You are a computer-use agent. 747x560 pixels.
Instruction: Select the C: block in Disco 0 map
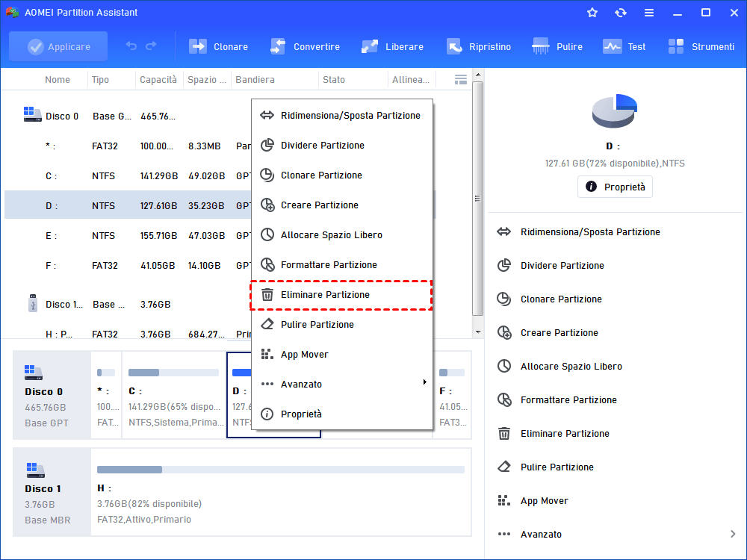(x=174, y=395)
